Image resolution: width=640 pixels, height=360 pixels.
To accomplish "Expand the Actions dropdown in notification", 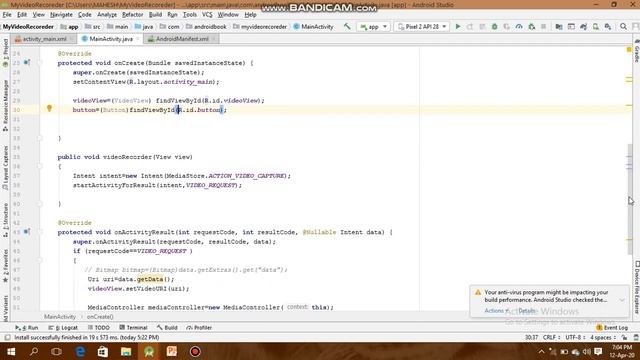I will click(x=496, y=311).
